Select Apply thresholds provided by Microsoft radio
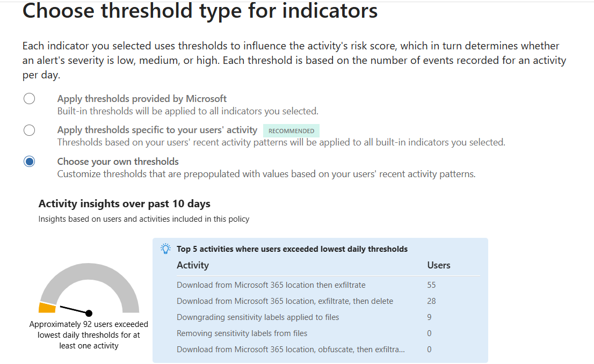 point(29,98)
